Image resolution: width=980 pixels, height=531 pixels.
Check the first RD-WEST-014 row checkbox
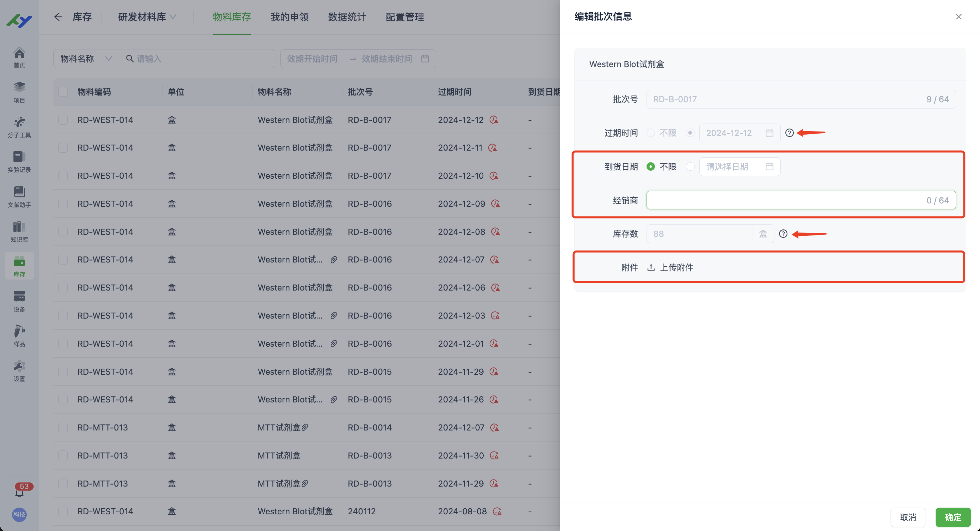[x=63, y=119]
